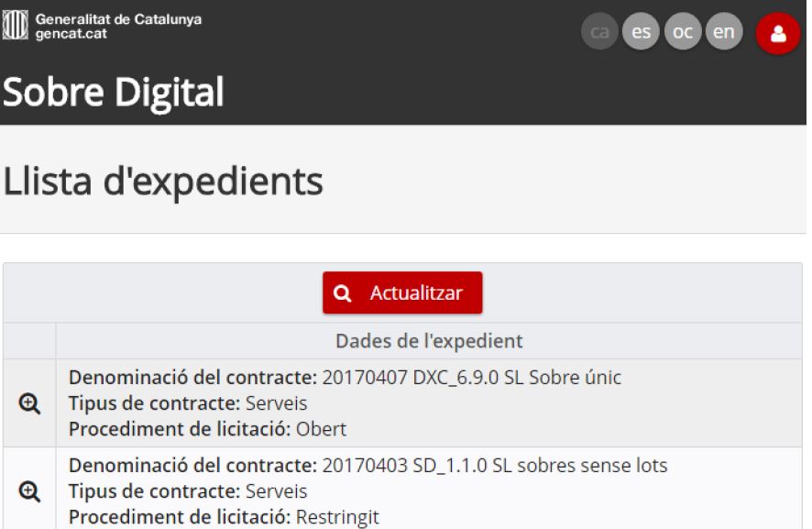The width and height of the screenshot is (812, 529).
Task: Click the Llista d'expedients page heading
Action: click(163, 182)
